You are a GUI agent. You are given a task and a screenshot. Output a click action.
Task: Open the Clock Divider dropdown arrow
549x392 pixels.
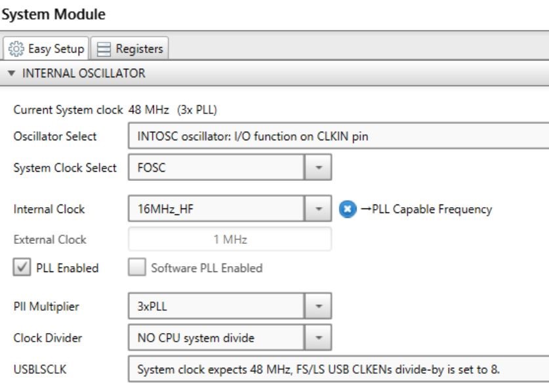318,340
